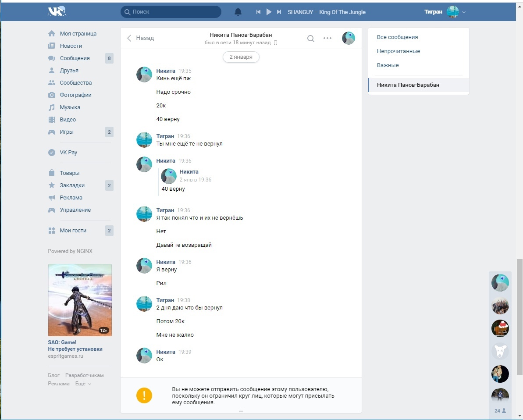Play the current music track
This screenshot has width=523, height=420.
click(269, 12)
